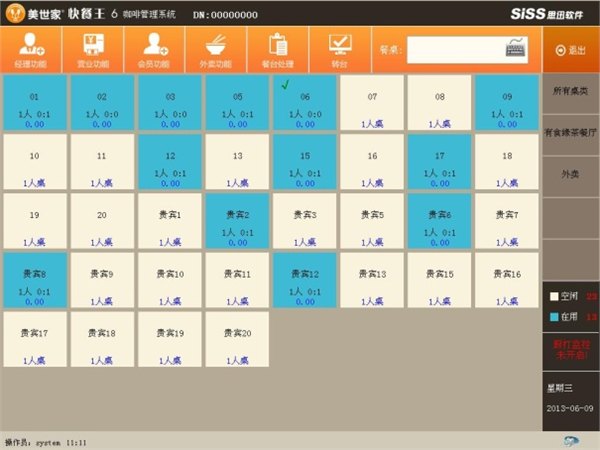Switch to 外卖 takeout category
Image resolution: width=600 pixels, height=450 pixels.
[x=571, y=174]
